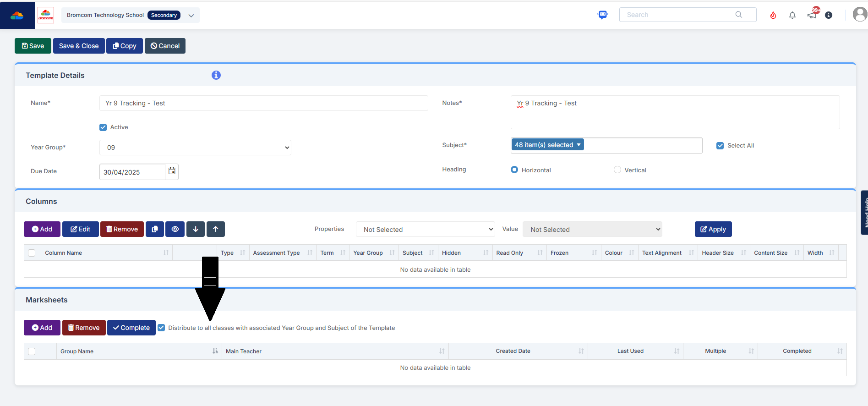
Task: Open the notifications bell icon
Action: 792,15
